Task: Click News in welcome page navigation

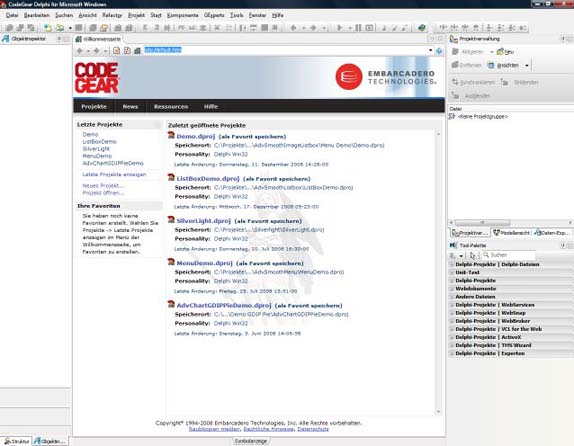Action: point(130,107)
